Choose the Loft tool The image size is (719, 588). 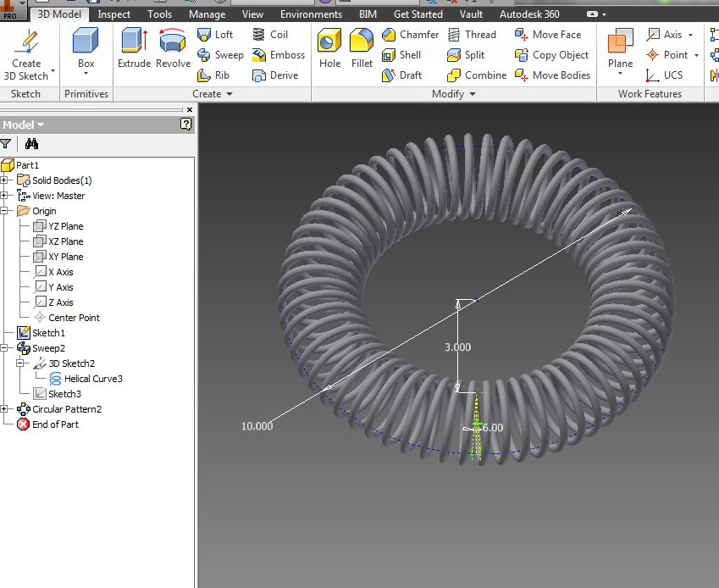(x=215, y=35)
